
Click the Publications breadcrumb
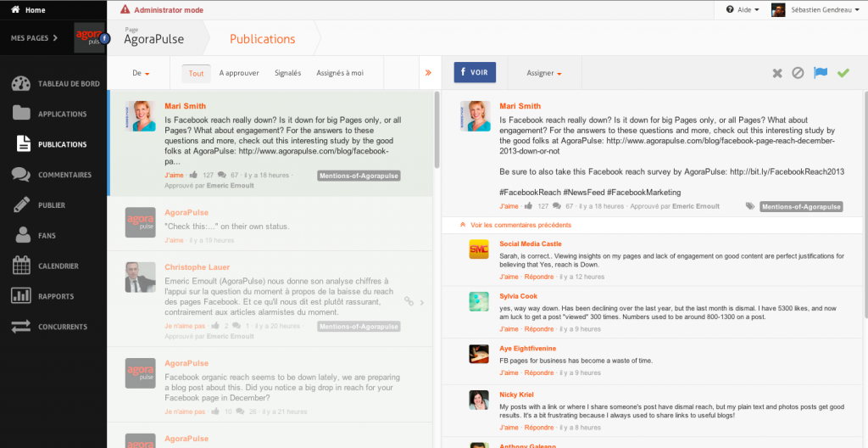point(263,39)
